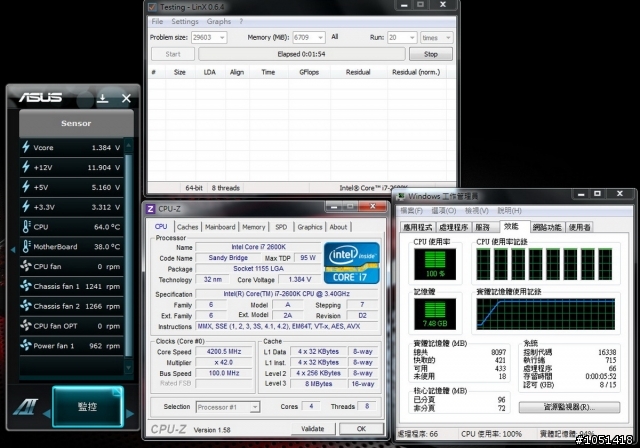Open the File menu in LinX
The image size is (640, 448).
tap(157, 21)
